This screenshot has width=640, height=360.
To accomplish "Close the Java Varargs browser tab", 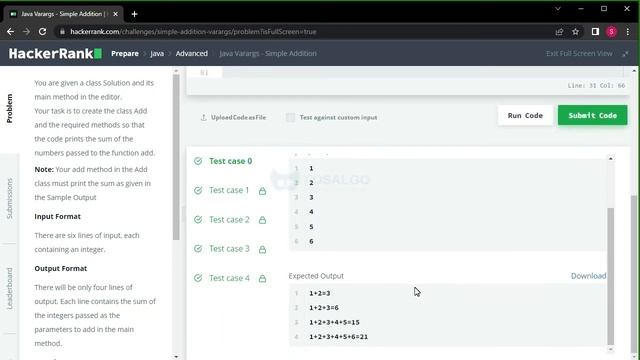I will tap(116, 14).
